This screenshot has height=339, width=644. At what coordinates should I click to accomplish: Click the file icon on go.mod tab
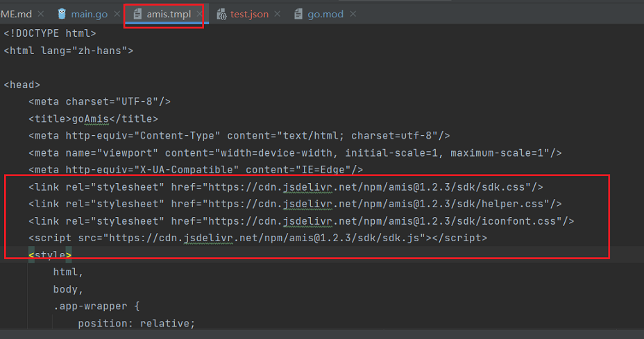(x=298, y=14)
